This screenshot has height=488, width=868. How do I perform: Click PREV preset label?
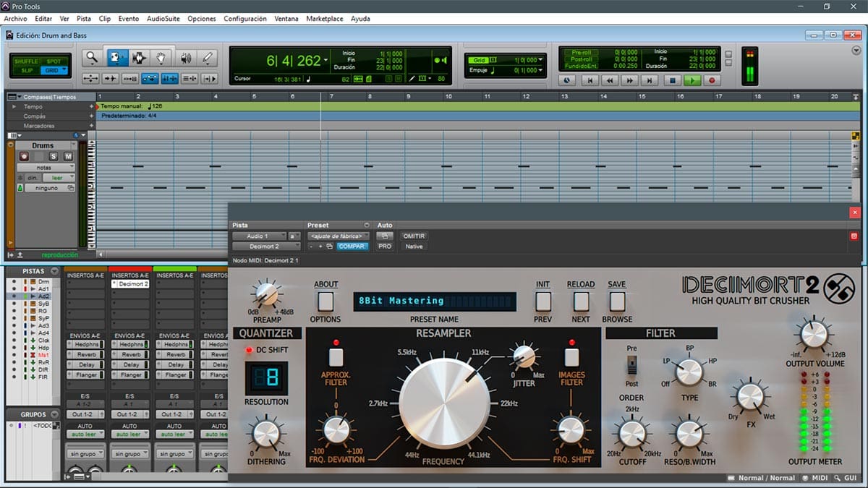coord(543,319)
